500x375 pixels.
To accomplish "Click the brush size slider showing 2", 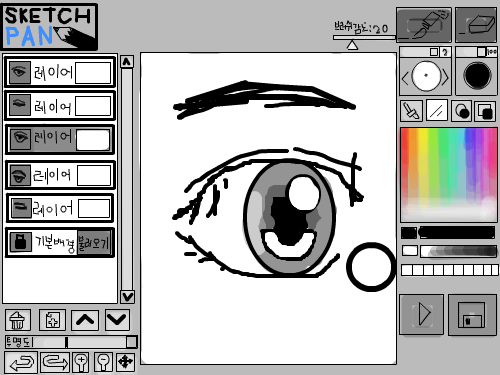I will (425, 52).
